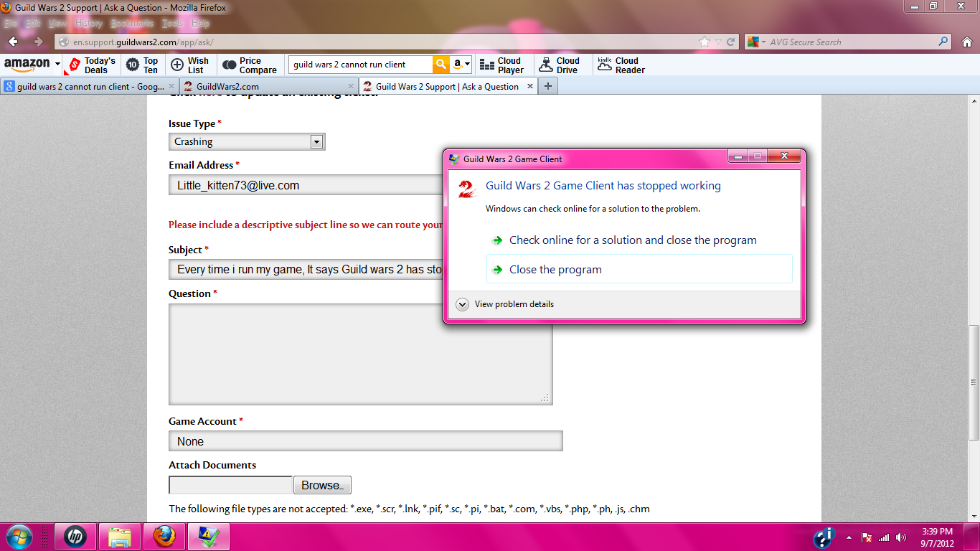
Task: Open the AVG search engine selector
Action: tap(756, 42)
